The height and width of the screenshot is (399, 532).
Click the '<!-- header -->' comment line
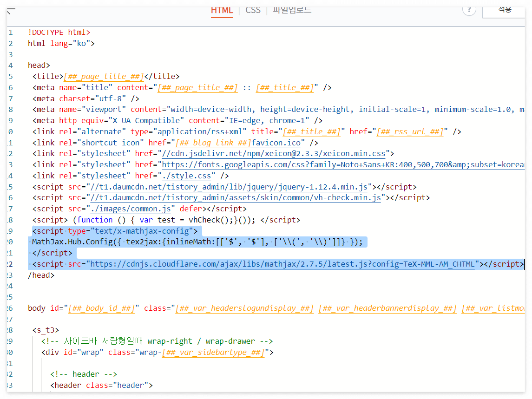click(84, 374)
